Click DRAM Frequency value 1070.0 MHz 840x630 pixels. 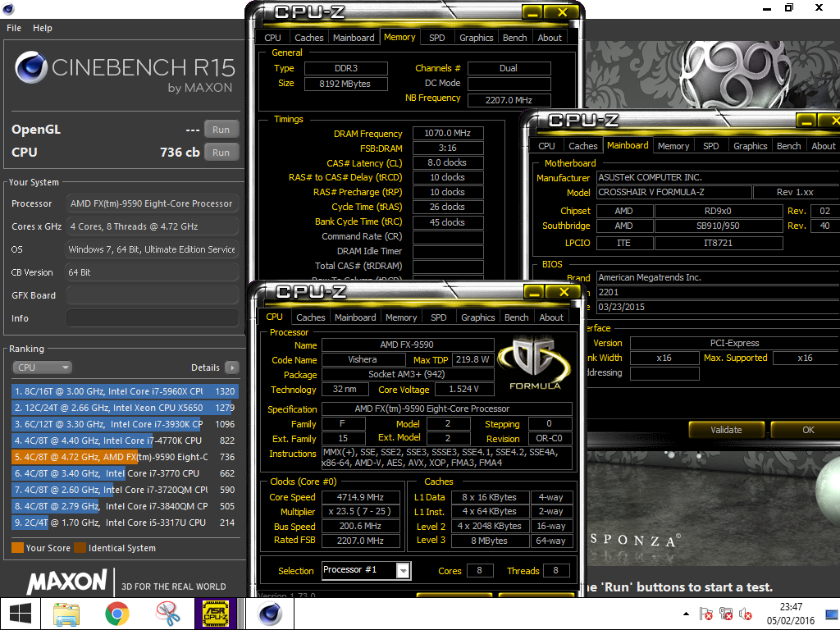[x=448, y=133]
